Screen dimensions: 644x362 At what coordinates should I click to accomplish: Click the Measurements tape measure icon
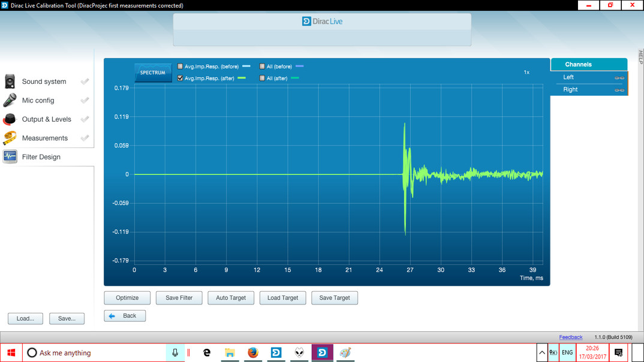coord(10,138)
